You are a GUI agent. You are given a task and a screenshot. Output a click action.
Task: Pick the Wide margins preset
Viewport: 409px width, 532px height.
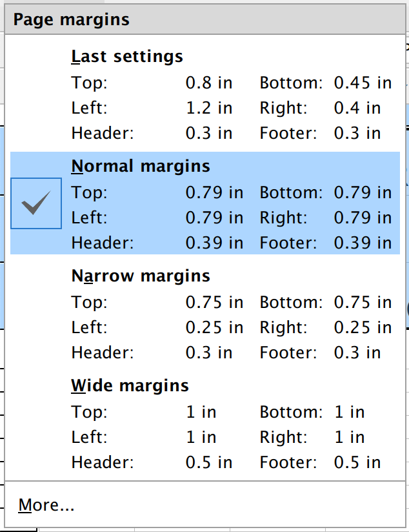click(x=130, y=385)
